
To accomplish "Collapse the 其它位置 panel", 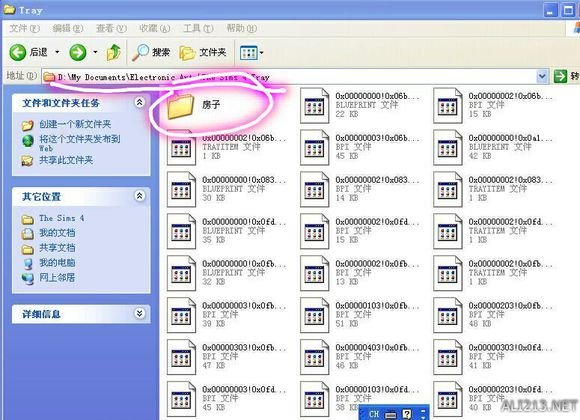I will pyautogui.click(x=139, y=196).
